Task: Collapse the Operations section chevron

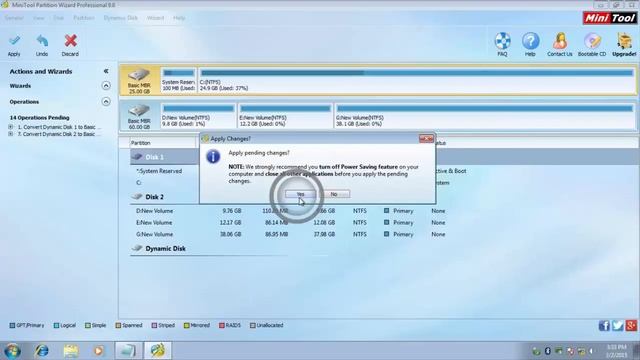Action: point(106,102)
